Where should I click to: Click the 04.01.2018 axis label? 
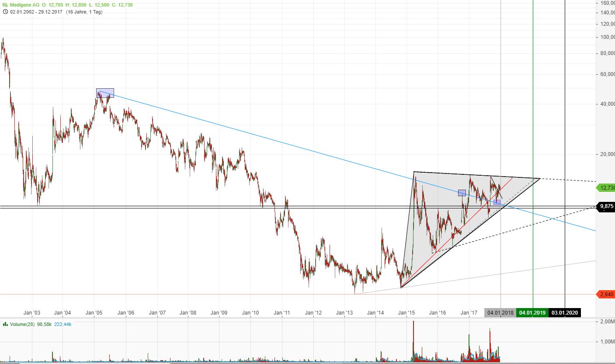click(x=500, y=312)
